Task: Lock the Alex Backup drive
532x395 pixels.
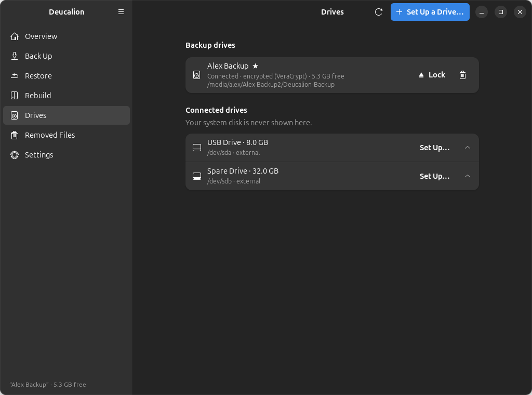Action: (x=432, y=75)
